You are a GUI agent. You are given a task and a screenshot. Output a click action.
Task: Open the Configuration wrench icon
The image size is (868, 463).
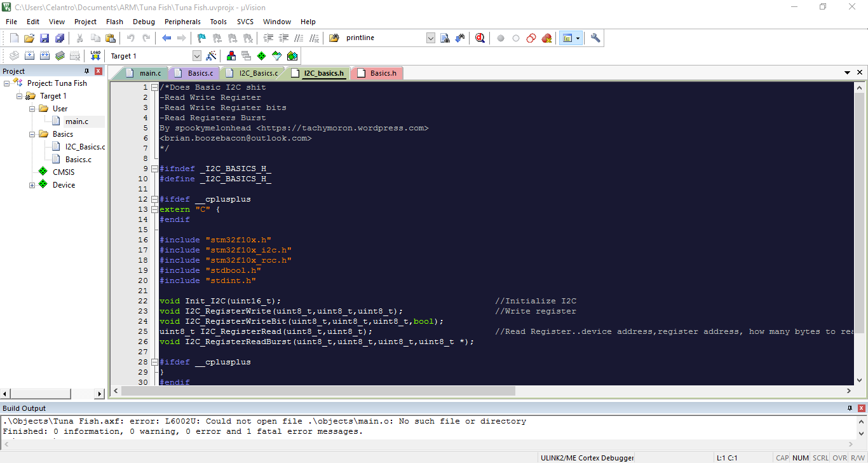click(x=595, y=38)
